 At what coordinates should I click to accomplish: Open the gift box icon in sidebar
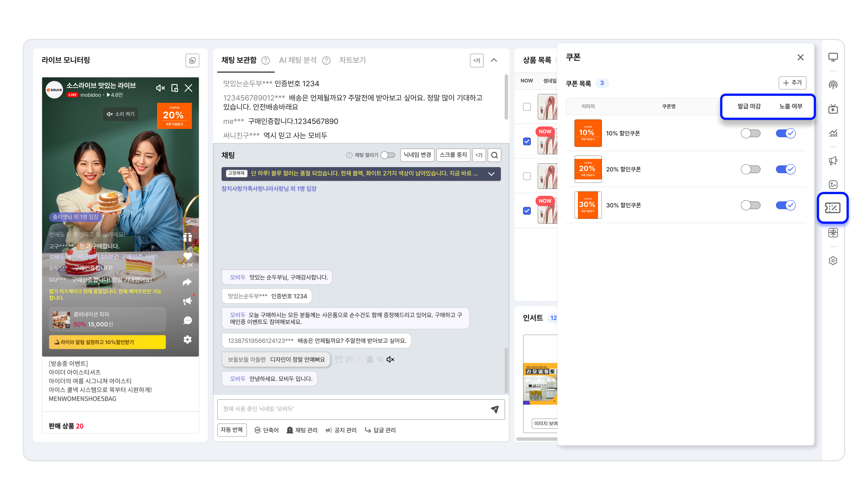(833, 233)
